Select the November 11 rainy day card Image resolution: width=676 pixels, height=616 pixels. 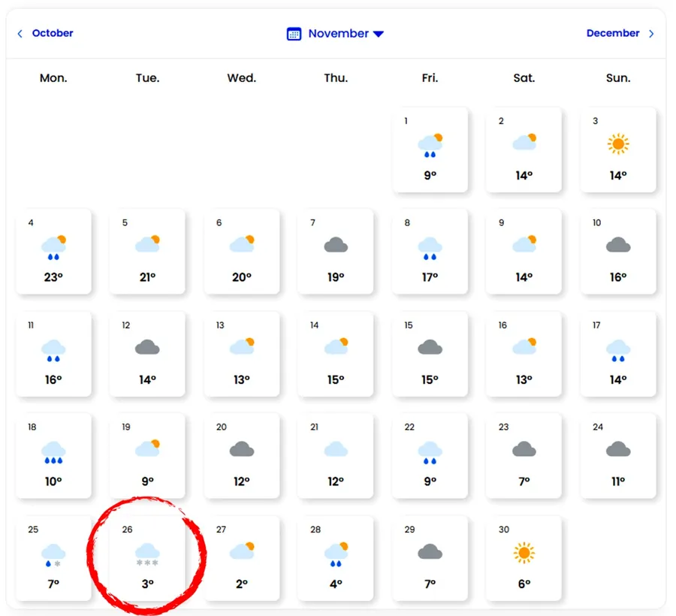(x=53, y=354)
